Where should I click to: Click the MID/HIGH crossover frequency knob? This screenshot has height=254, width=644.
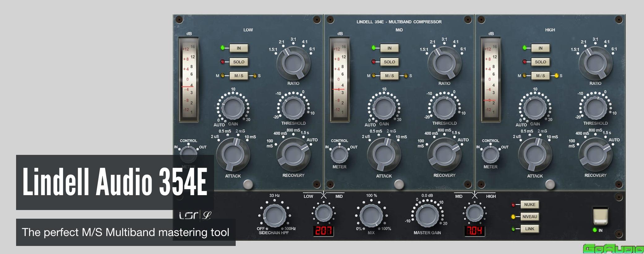click(x=474, y=213)
